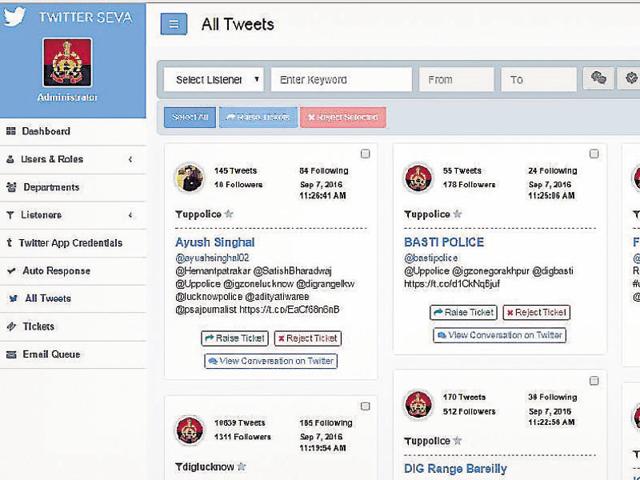
Task: Star the uppolice listener on Ayush Singhal card
Action: click(x=229, y=214)
